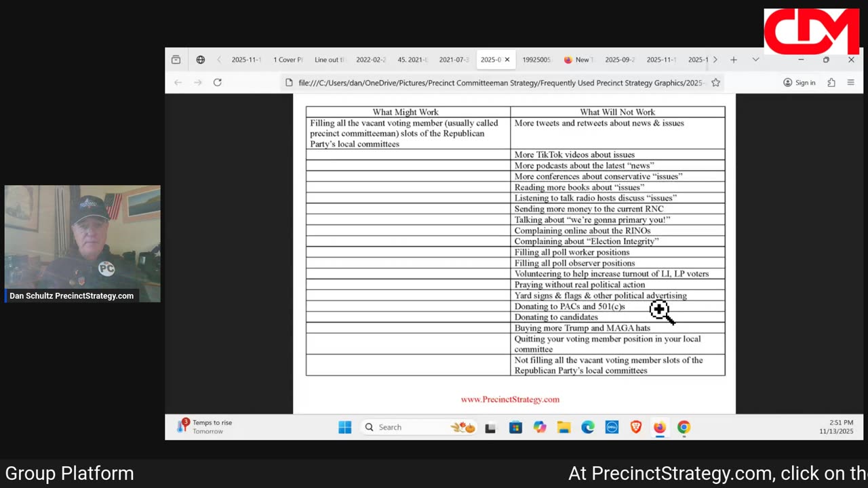Bookmark this page with the star icon
Screen dimensions: 868x488
(x=715, y=83)
